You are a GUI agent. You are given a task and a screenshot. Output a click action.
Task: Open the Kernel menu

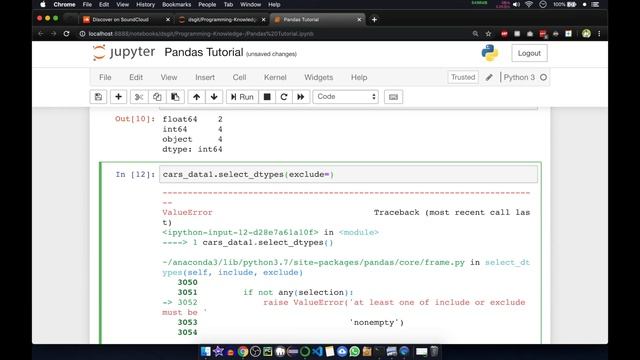(x=275, y=77)
